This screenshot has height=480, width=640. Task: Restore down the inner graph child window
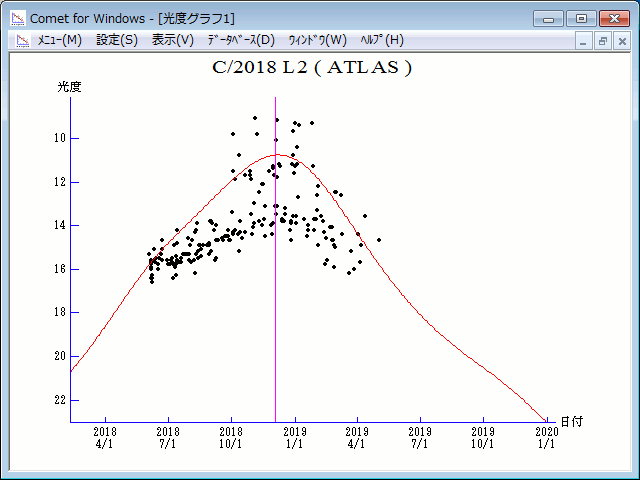603,41
